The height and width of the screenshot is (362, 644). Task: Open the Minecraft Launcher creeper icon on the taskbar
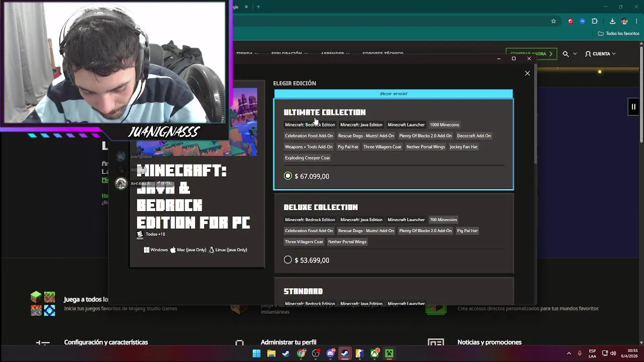tap(389, 353)
